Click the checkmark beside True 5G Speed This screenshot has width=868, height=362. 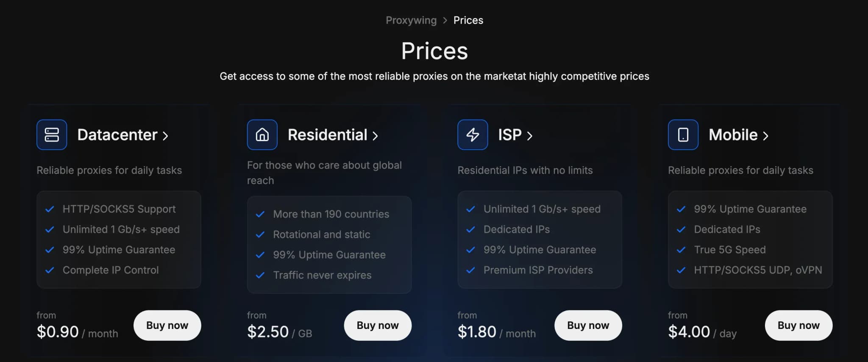point(682,250)
